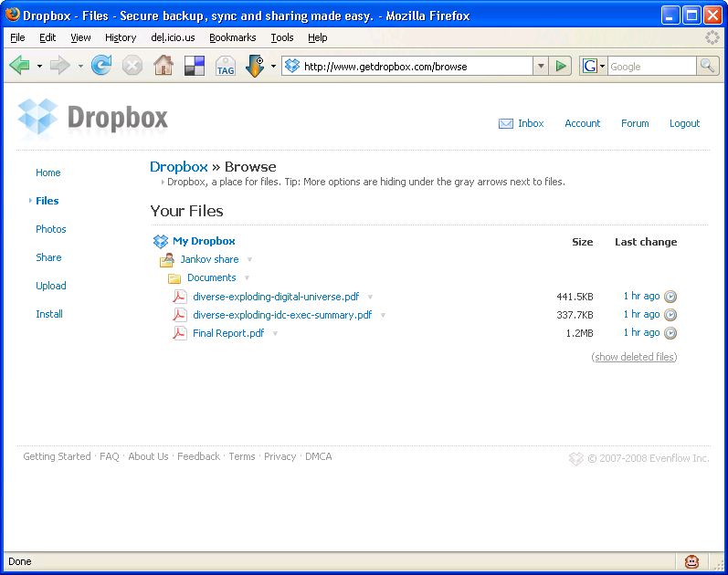
Task: Open the Privacy footer link
Action: pos(280,456)
